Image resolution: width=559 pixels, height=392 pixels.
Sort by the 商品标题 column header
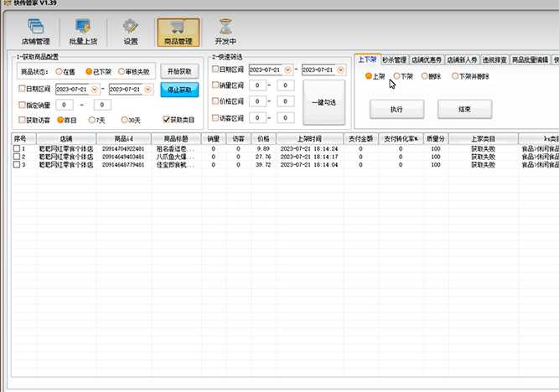pos(176,139)
